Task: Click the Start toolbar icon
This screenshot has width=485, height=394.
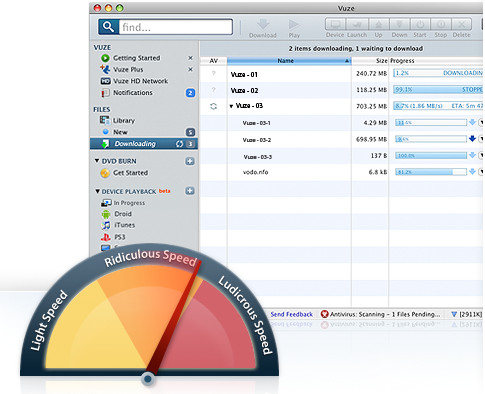Action: (420, 24)
